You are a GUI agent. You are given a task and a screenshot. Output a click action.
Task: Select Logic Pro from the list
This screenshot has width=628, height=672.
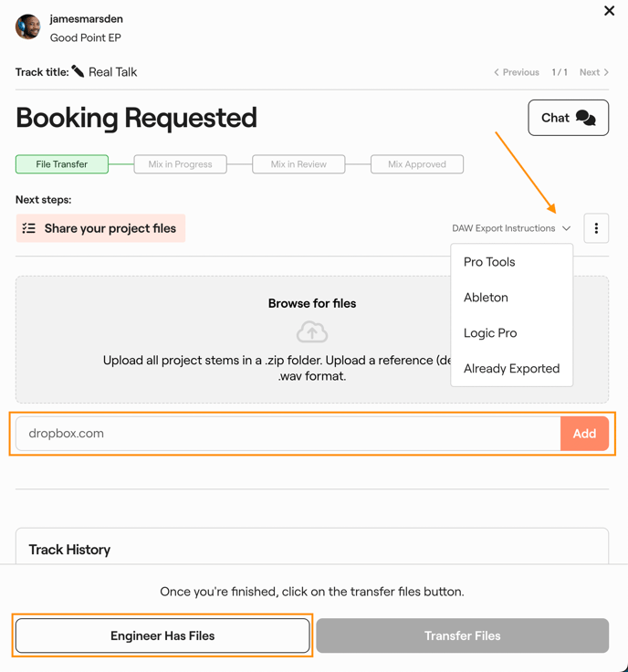coord(490,333)
